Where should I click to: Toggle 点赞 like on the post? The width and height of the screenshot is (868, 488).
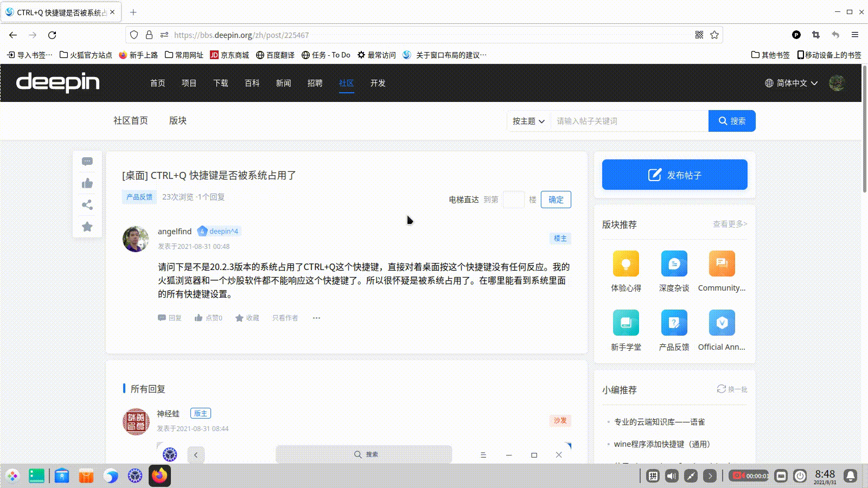(208, 318)
